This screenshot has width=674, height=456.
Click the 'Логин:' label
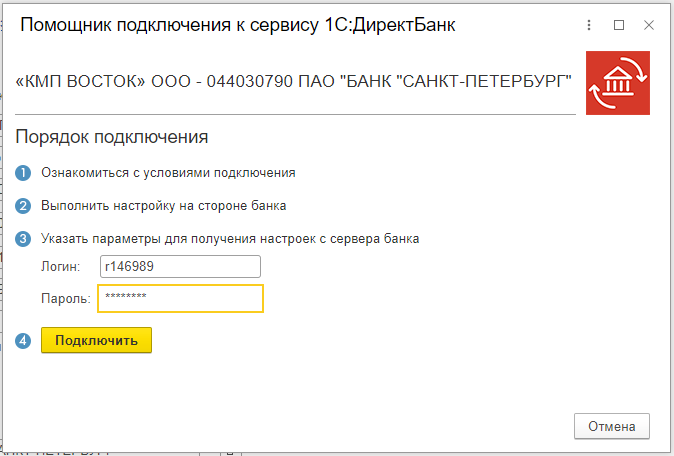tap(60, 267)
